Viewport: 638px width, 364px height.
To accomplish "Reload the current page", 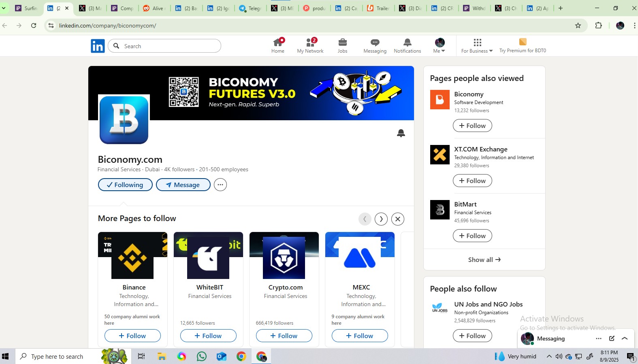I will pyautogui.click(x=34, y=26).
